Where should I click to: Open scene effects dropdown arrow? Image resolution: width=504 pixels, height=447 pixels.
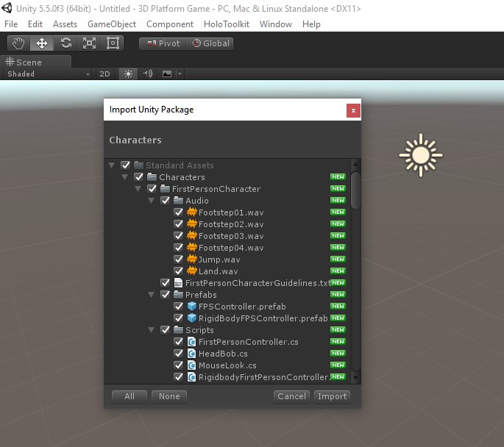180,74
